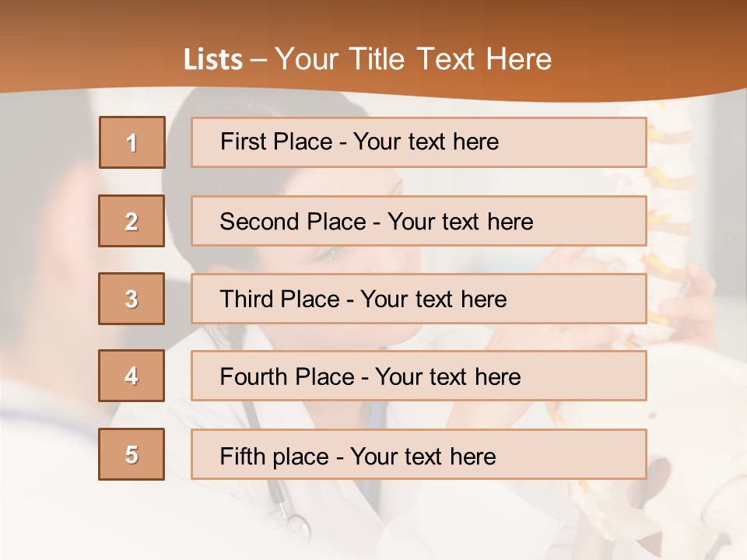The height and width of the screenshot is (560, 747).
Task: Select the 'Fifth place' text box
Action: tap(419, 455)
